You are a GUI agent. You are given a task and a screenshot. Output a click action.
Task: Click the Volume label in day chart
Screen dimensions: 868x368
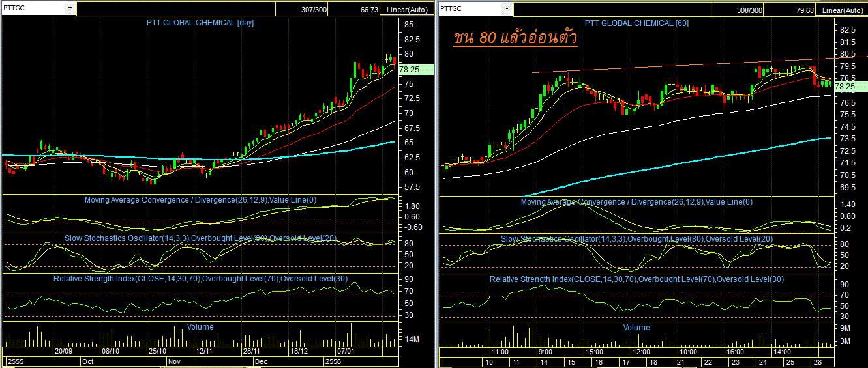click(200, 326)
